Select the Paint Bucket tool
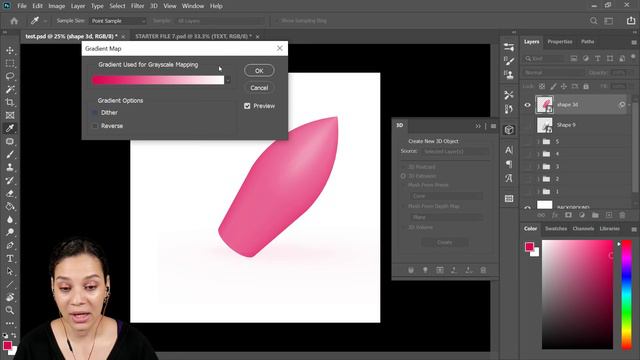Image resolution: width=640 pixels, height=360 pixels. (x=10, y=207)
